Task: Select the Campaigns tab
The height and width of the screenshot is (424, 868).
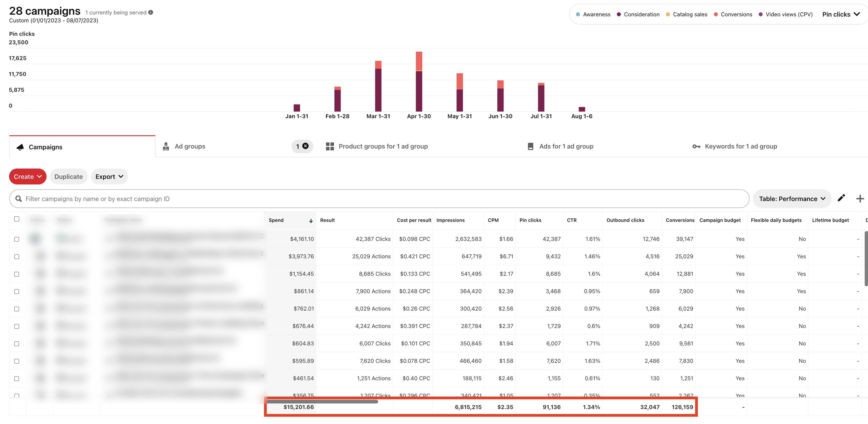Action: tap(45, 147)
